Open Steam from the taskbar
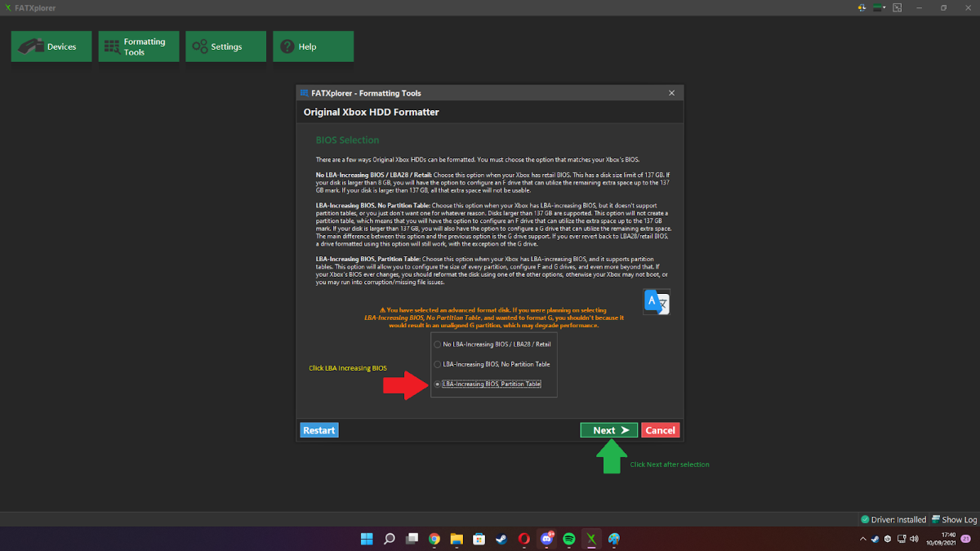This screenshot has width=980, height=551. [501, 539]
